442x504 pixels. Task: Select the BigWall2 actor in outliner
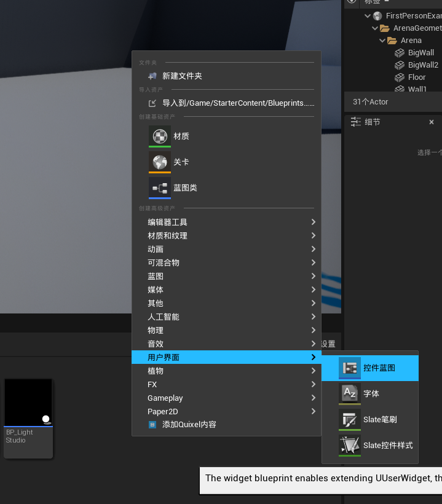(x=423, y=65)
